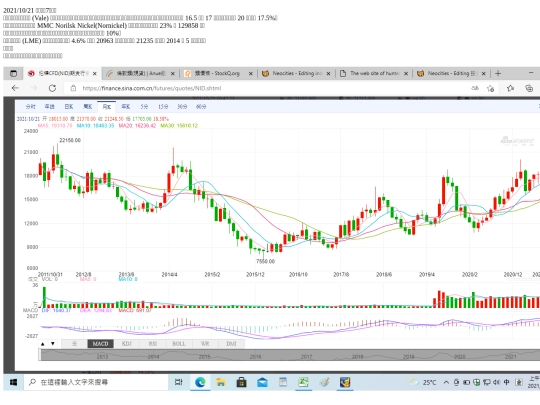
Task: Open Task View from the taskbar
Action: [x=179, y=382]
